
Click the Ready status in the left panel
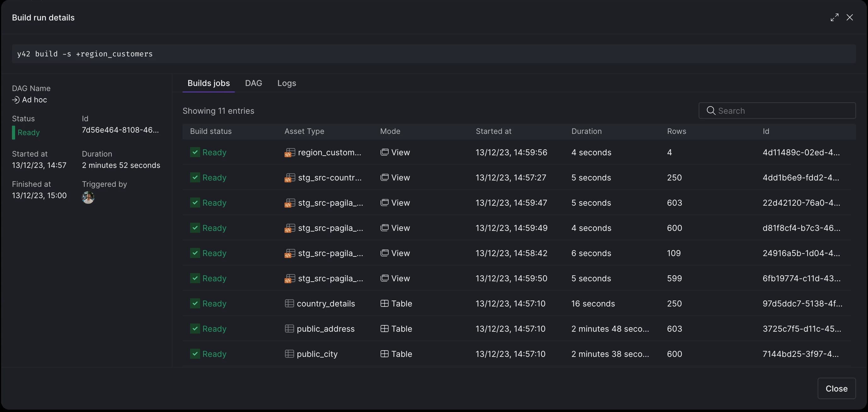click(x=28, y=133)
